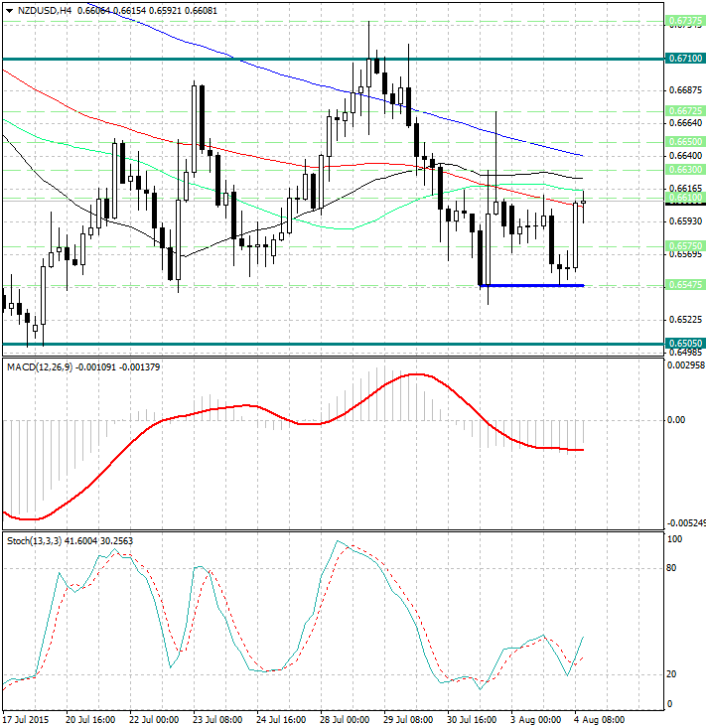Click the 4 Aug 08:00 time label

[x=600, y=718]
